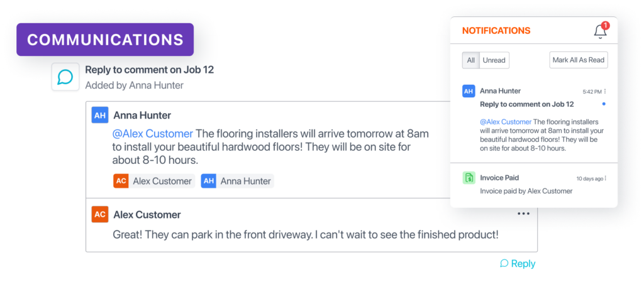
Task: Open the three-dot menu on Alex Customer's reply
Action: [523, 214]
